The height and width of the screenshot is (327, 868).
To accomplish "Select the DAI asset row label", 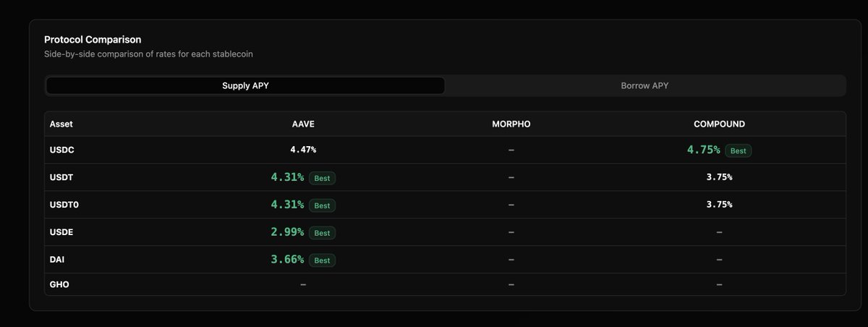I will pos(58,260).
